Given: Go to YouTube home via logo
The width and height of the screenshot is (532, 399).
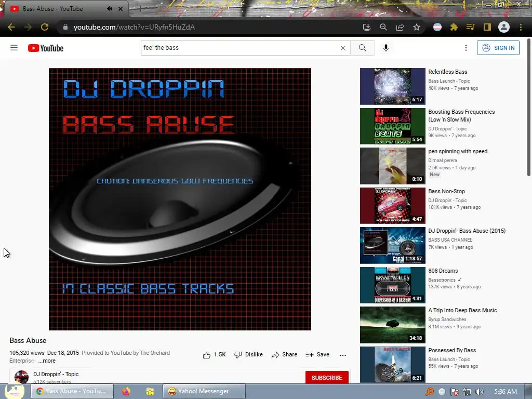Looking at the screenshot, I should [46, 48].
